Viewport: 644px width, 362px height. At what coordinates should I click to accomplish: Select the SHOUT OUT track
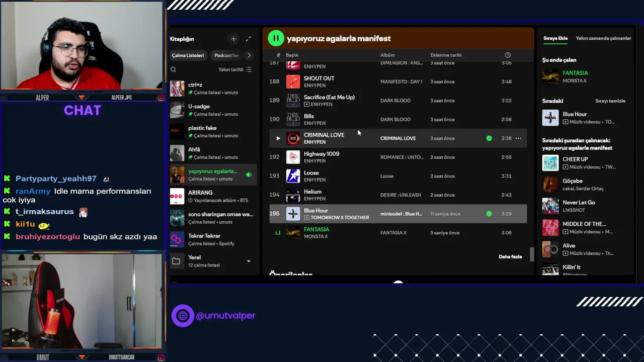[398, 81]
